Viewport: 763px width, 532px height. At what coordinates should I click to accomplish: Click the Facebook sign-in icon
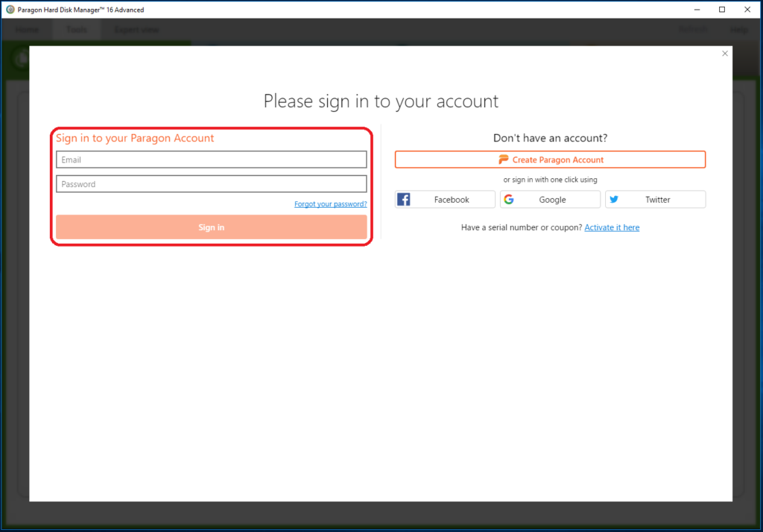coord(404,199)
